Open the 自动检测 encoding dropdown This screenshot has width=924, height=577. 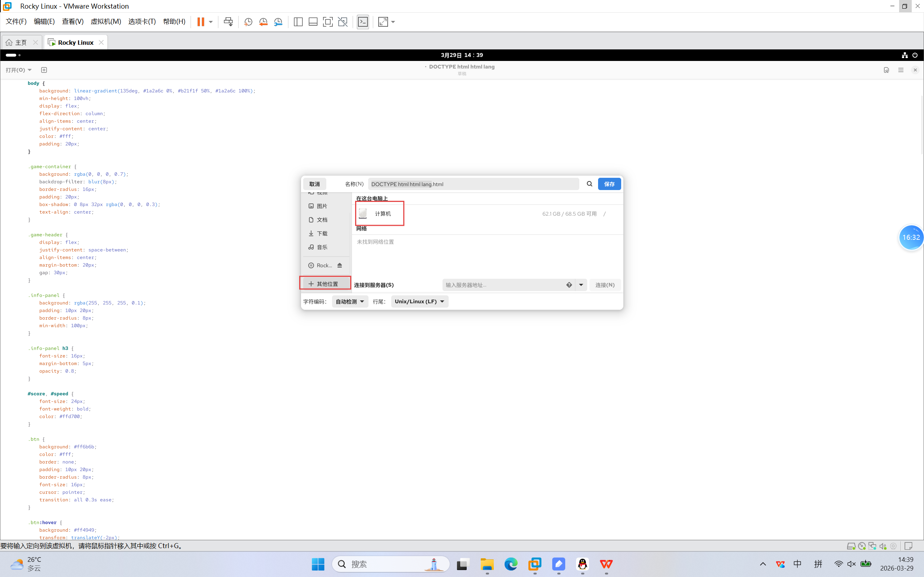(349, 301)
